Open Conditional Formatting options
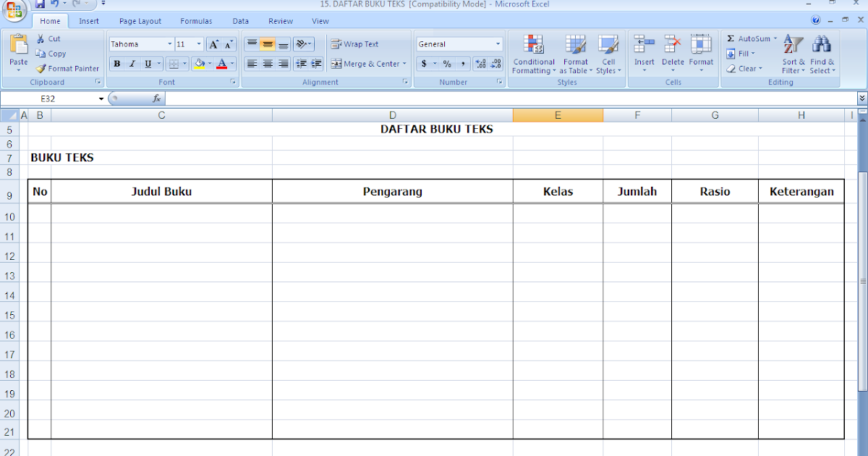Viewport: 868px width, 456px height. (533, 54)
